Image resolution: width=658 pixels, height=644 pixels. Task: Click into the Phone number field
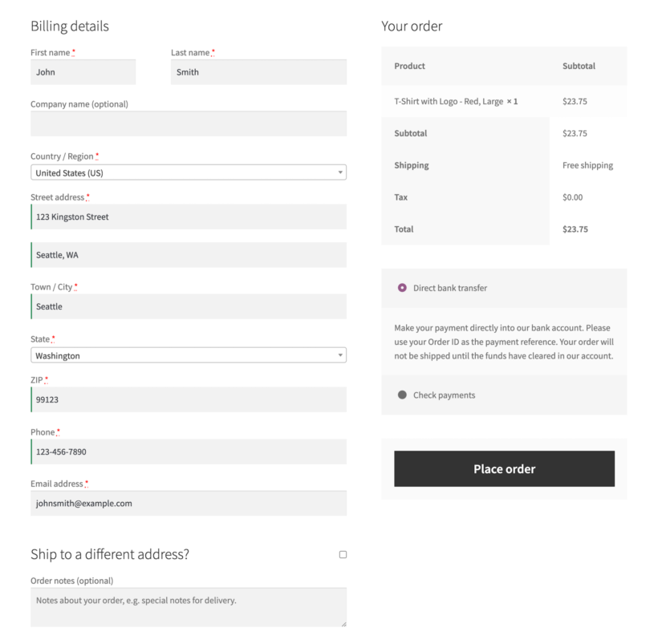point(188,452)
